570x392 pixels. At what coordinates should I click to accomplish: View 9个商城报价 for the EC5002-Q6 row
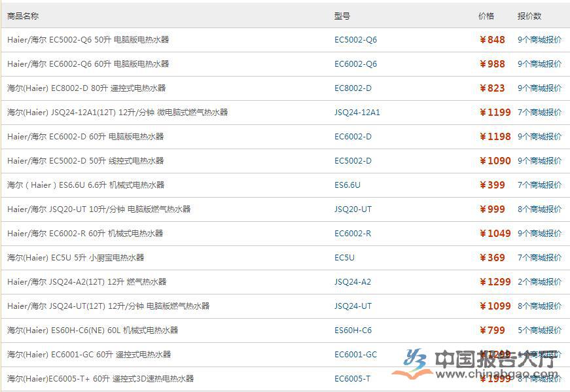[x=539, y=40]
